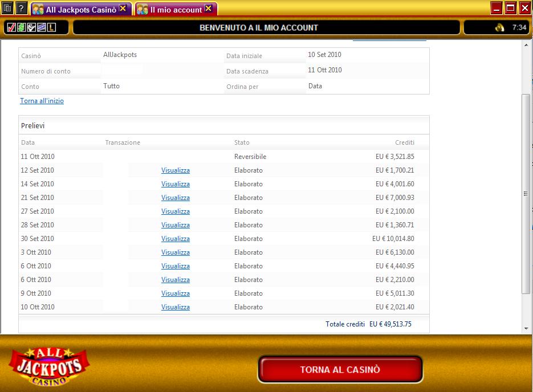Image resolution: width=533 pixels, height=392 pixels.
Task: Open the help question mark icon
Action: click(21, 8)
